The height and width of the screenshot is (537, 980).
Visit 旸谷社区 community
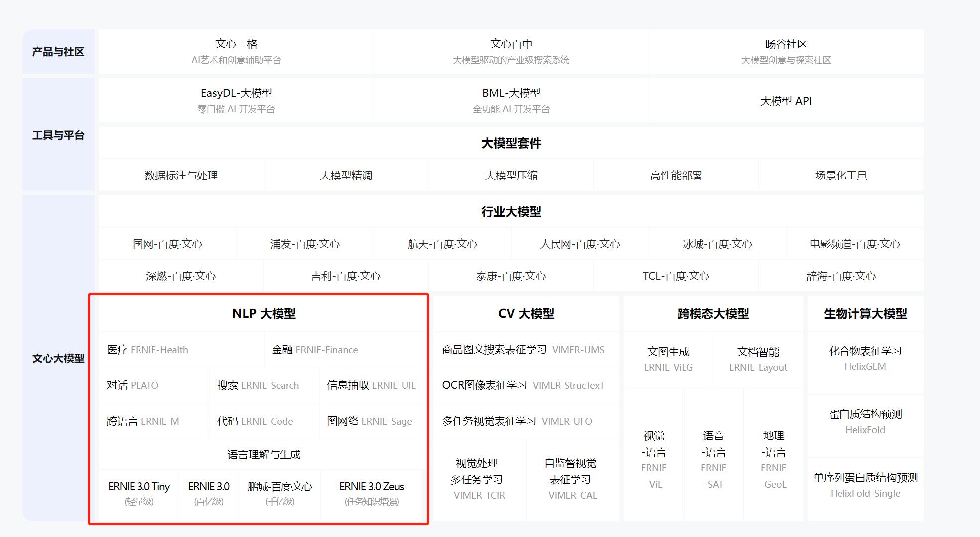point(786,51)
